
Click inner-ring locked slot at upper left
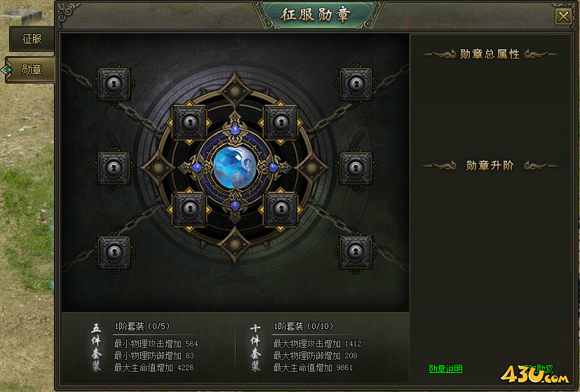(189, 123)
